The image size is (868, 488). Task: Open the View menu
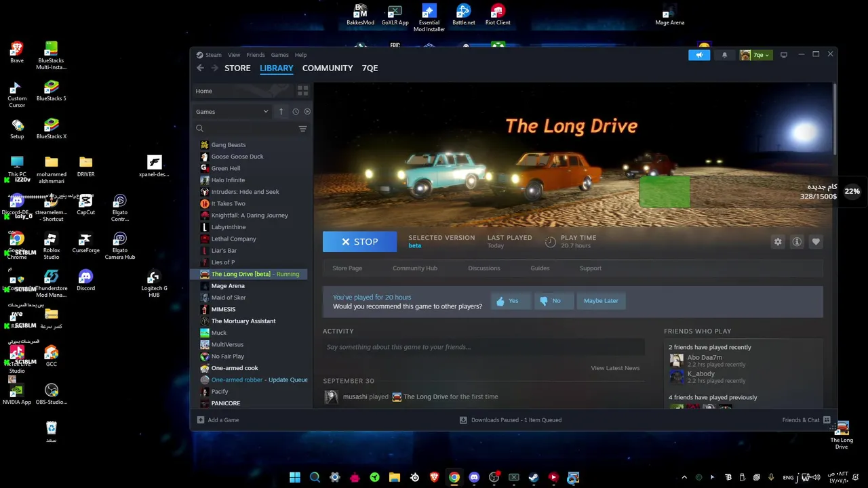pyautogui.click(x=234, y=55)
